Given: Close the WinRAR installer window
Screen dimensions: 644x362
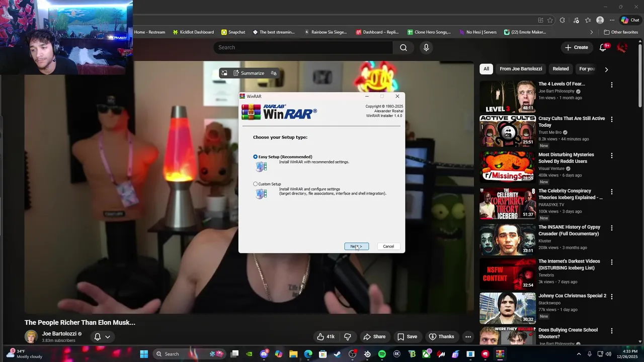Looking at the screenshot, I should tap(397, 96).
